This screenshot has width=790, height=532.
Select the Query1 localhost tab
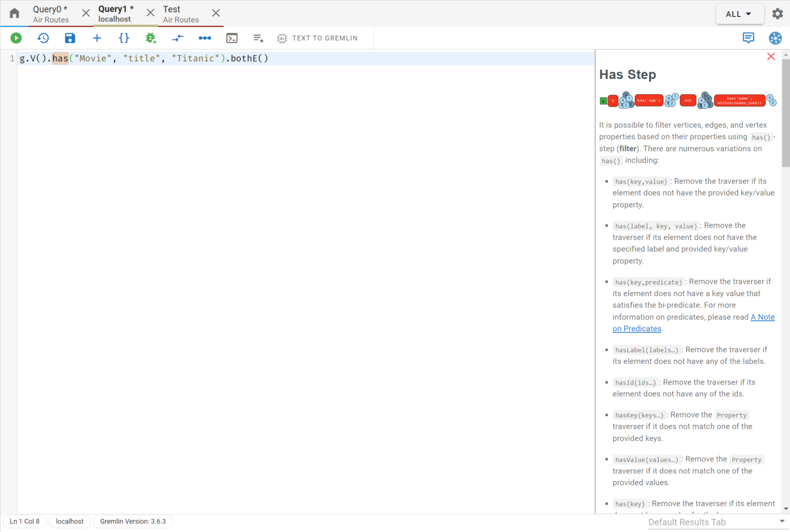(x=115, y=14)
